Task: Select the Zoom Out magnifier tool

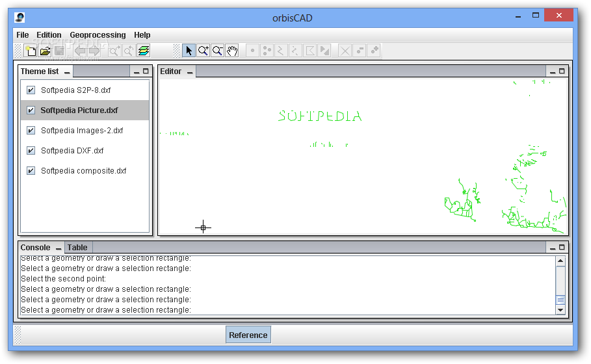Action: coord(217,51)
